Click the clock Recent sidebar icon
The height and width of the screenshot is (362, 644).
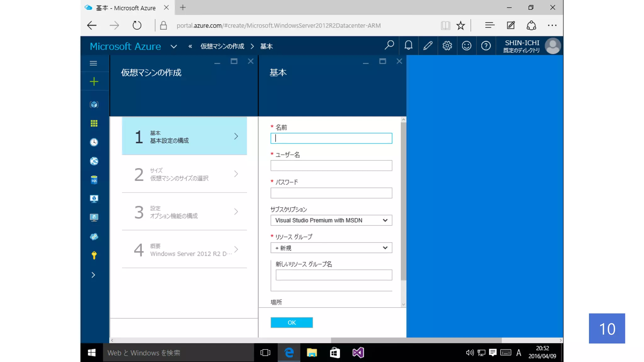pos(94,142)
